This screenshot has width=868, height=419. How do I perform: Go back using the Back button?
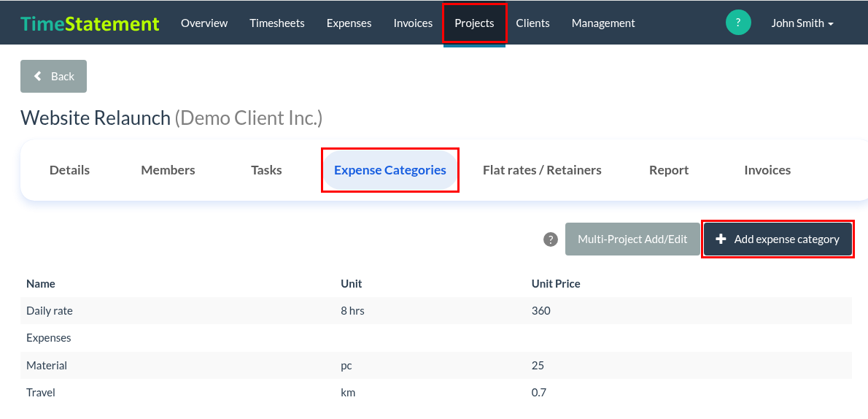click(54, 76)
